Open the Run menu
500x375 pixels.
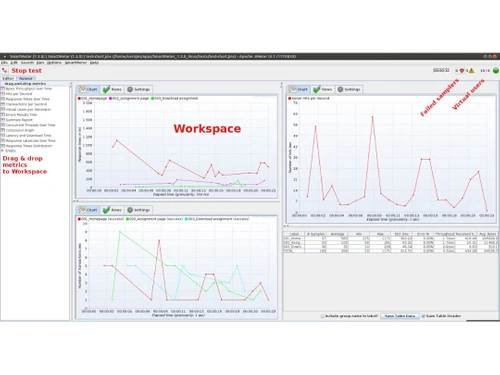[x=40, y=63]
